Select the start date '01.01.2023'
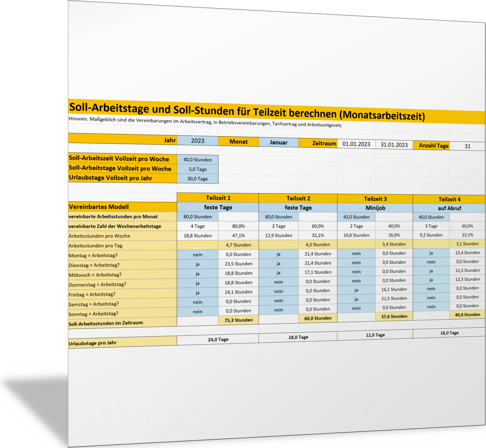Image resolution: width=486 pixels, height=448 pixels. [x=356, y=144]
